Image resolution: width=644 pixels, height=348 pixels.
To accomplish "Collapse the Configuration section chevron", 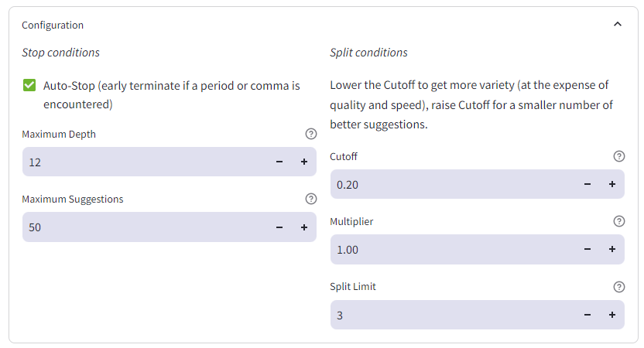I will click(617, 25).
